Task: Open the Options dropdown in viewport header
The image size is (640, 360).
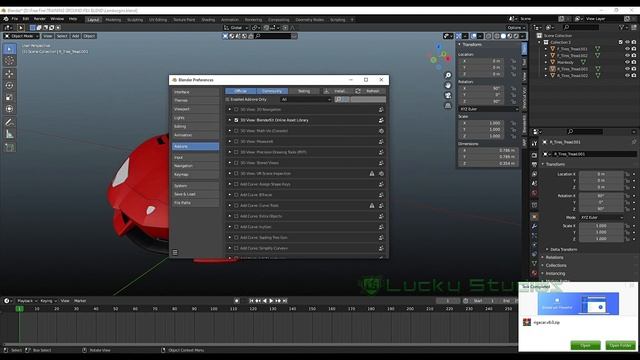Action: pyautogui.click(x=516, y=28)
